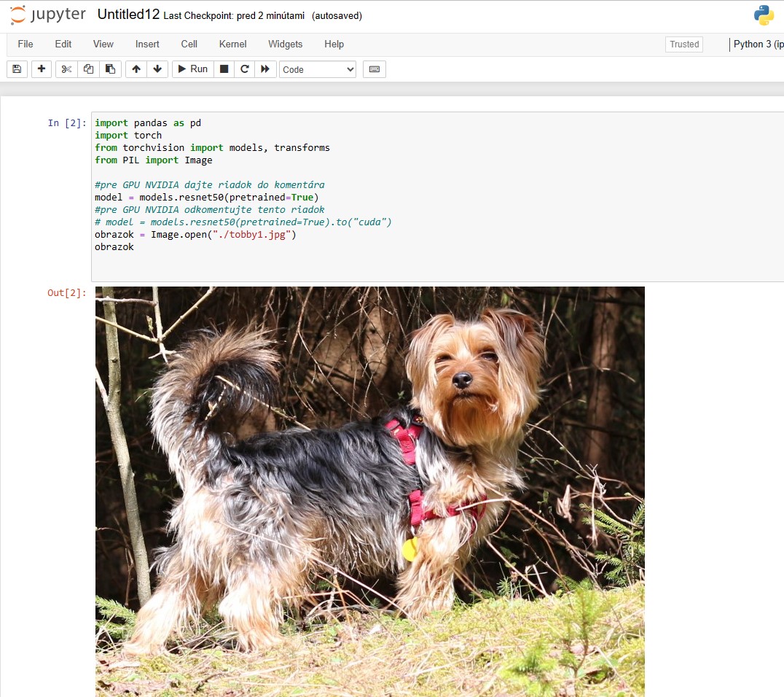Expand the Widgets menu

pyautogui.click(x=285, y=44)
